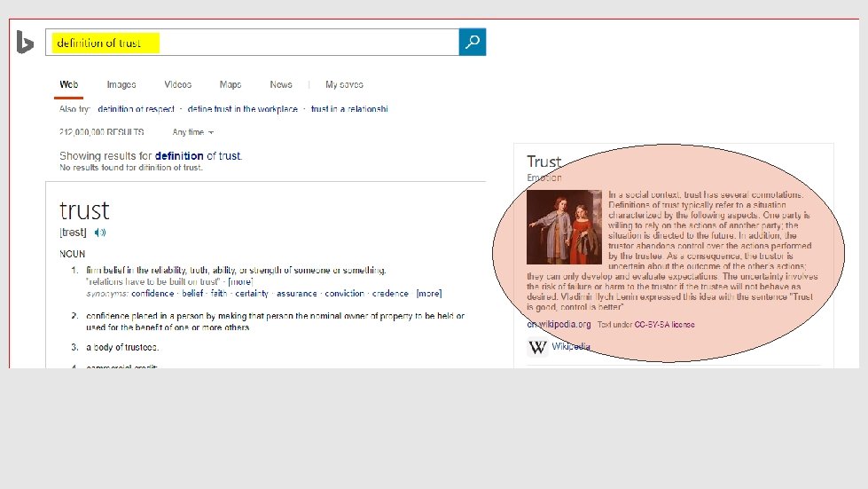Play the trust pronunciation speaker icon

tap(99, 233)
